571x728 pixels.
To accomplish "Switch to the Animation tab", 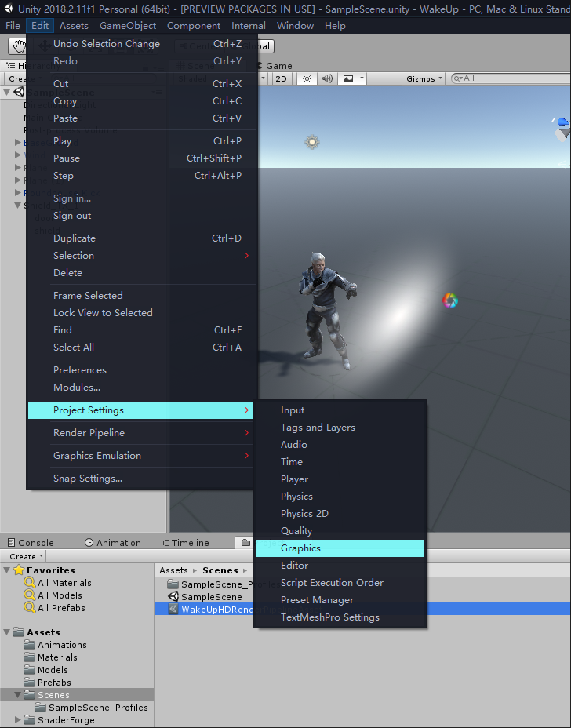I will 113,543.
